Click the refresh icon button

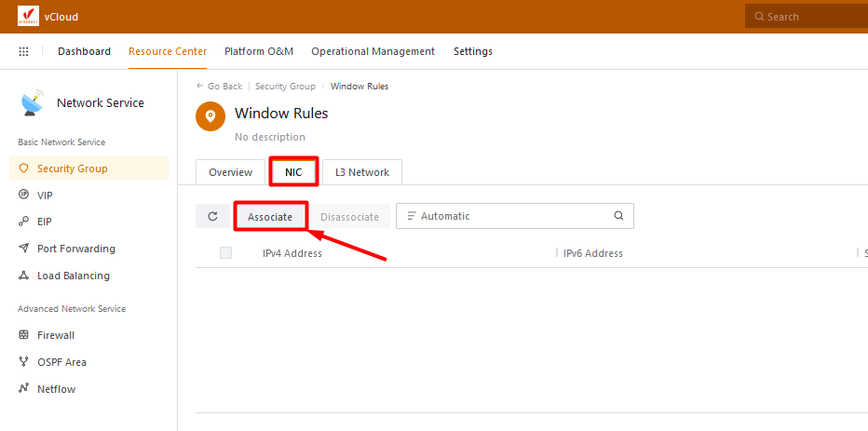coord(212,216)
